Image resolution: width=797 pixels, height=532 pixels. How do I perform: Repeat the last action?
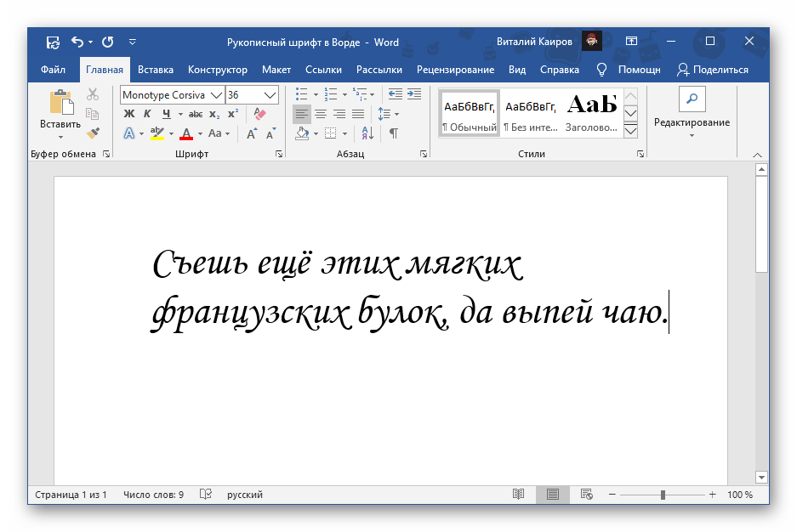[x=108, y=42]
